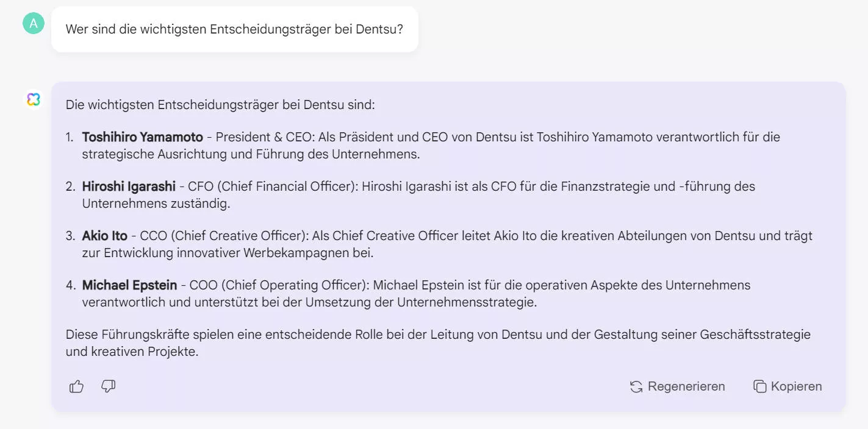This screenshot has width=868, height=429.
Task: Select the bolded name Michael Epstein
Action: click(x=129, y=285)
